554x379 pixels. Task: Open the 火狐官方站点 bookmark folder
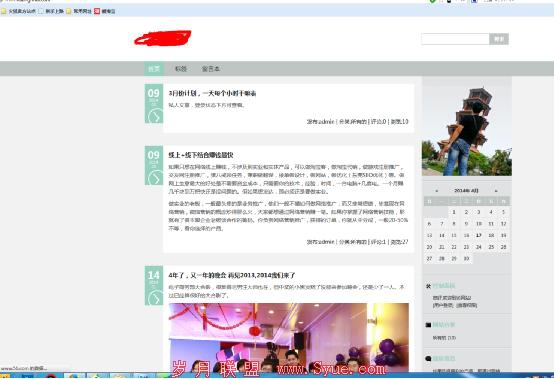tap(18, 11)
